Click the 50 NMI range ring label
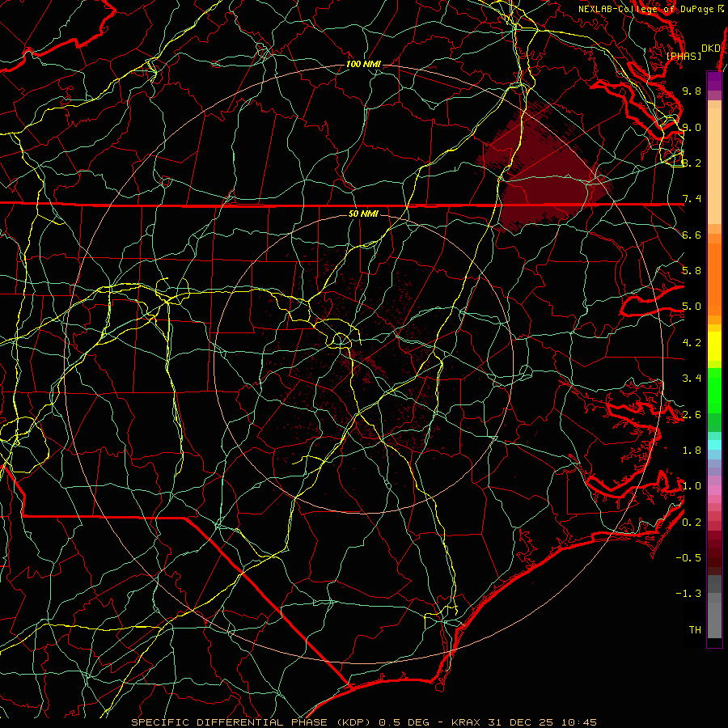Image resolution: width=728 pixels, height=728 pixels. tap(363, 214)
